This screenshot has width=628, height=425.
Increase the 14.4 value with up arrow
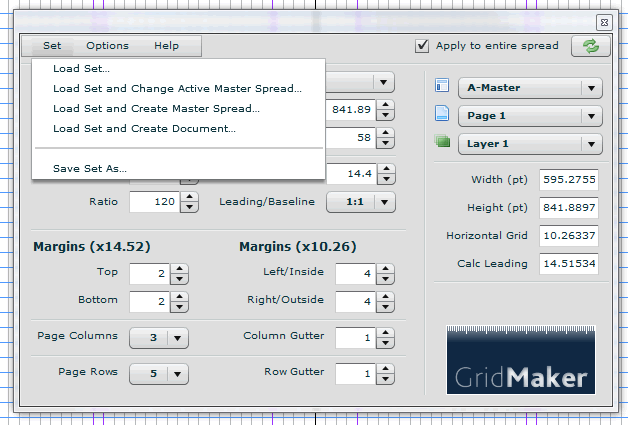point(386,169)
